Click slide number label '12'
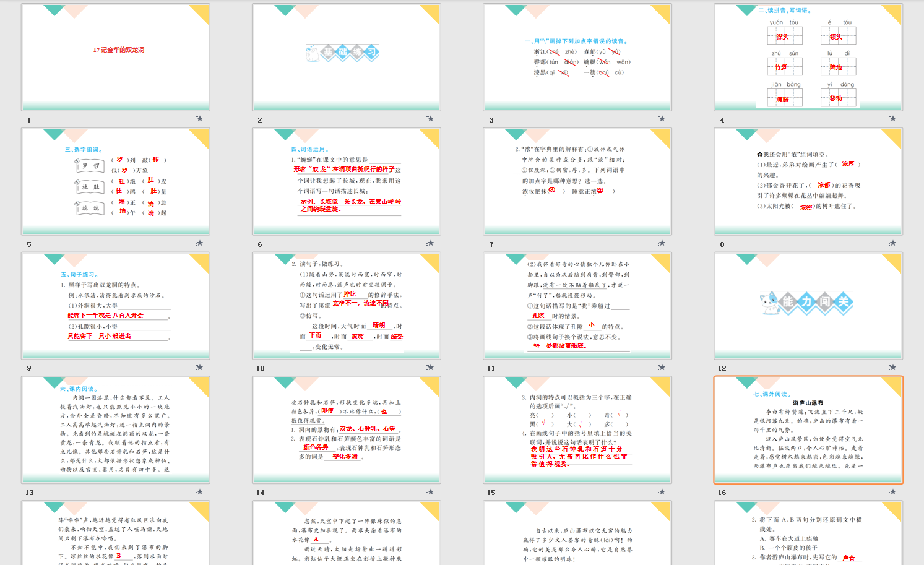 point(722,368)
